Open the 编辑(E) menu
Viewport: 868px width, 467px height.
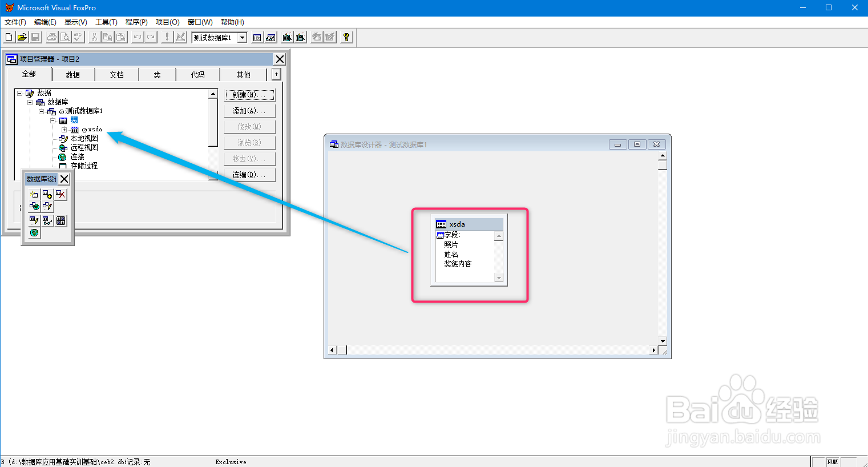45,22
